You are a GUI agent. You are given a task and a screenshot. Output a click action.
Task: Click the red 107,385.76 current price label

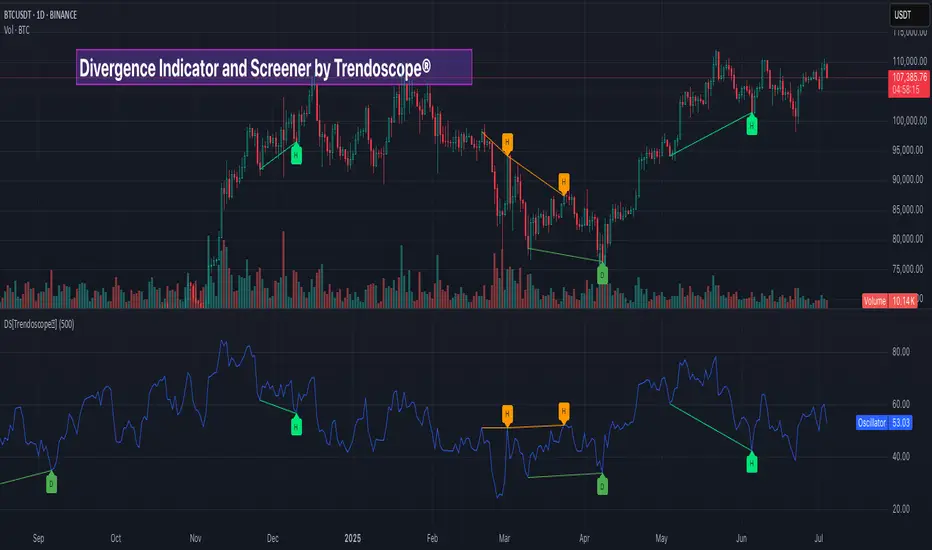tap(909, 77)
